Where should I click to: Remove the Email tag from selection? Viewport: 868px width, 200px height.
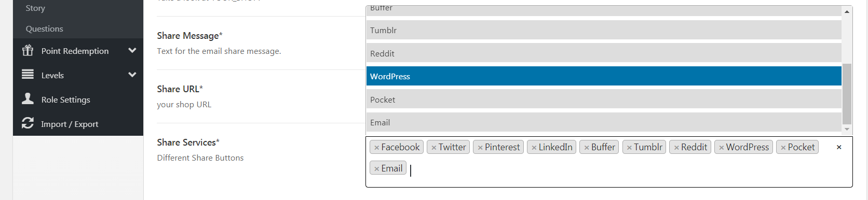(377, 169)
